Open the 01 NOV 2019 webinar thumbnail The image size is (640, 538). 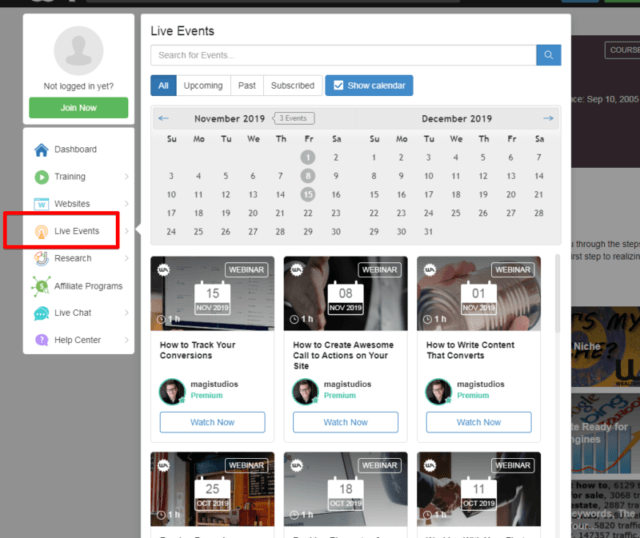tap(479, 293)
